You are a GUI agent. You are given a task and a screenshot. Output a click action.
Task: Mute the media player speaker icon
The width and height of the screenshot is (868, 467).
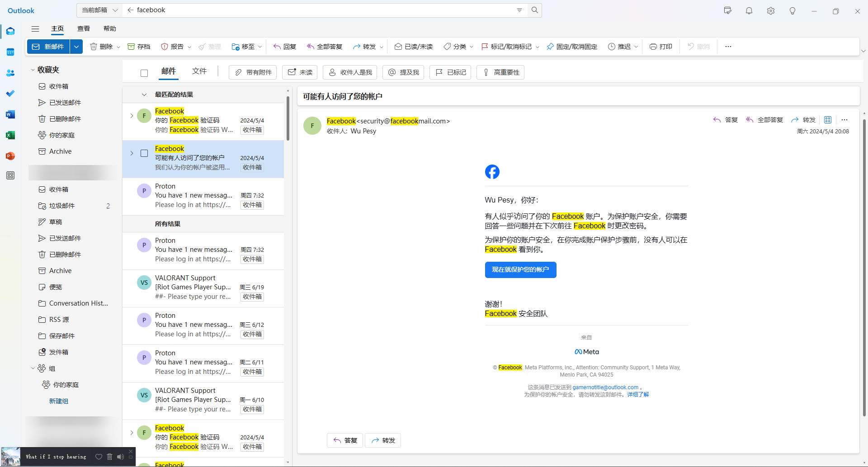[x=120, y=457]
